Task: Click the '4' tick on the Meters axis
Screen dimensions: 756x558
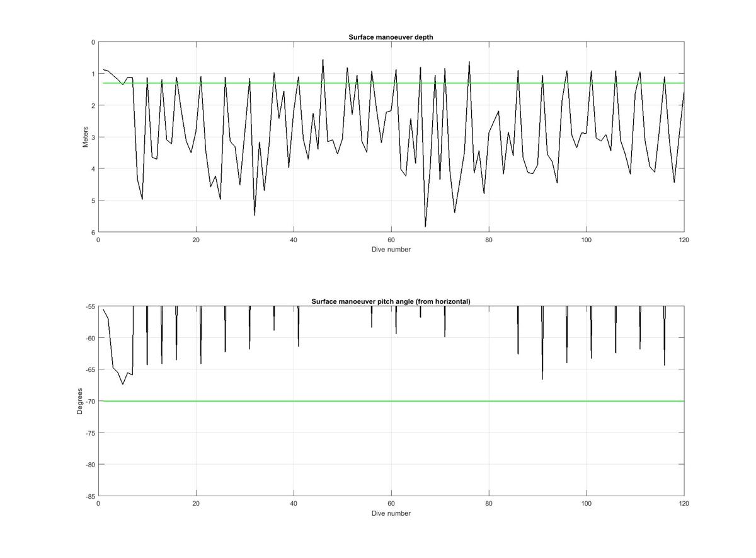Action: [93, 169]
